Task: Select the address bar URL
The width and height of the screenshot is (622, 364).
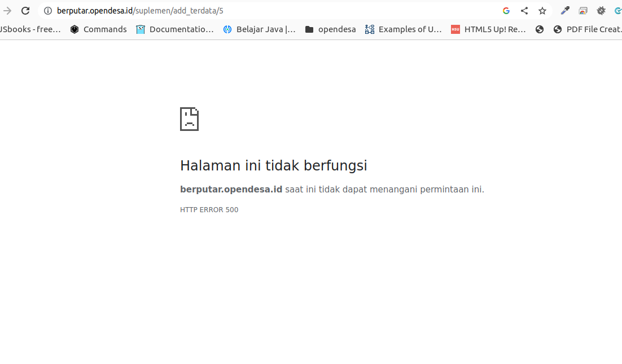Action: tap(141, 10)
